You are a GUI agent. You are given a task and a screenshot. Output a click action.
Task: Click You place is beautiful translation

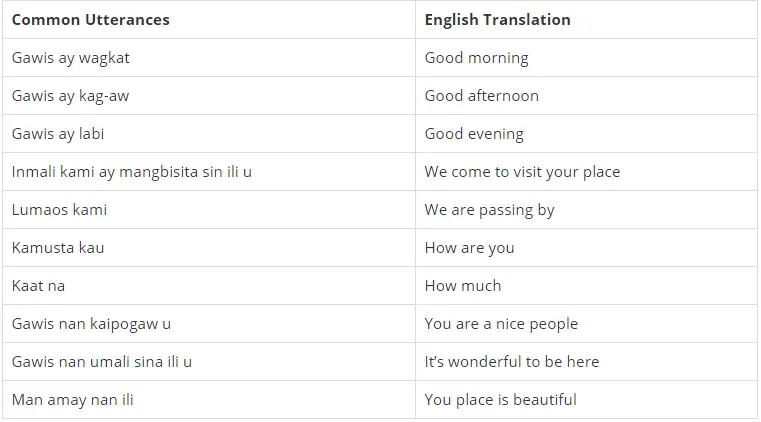point(500,400)
